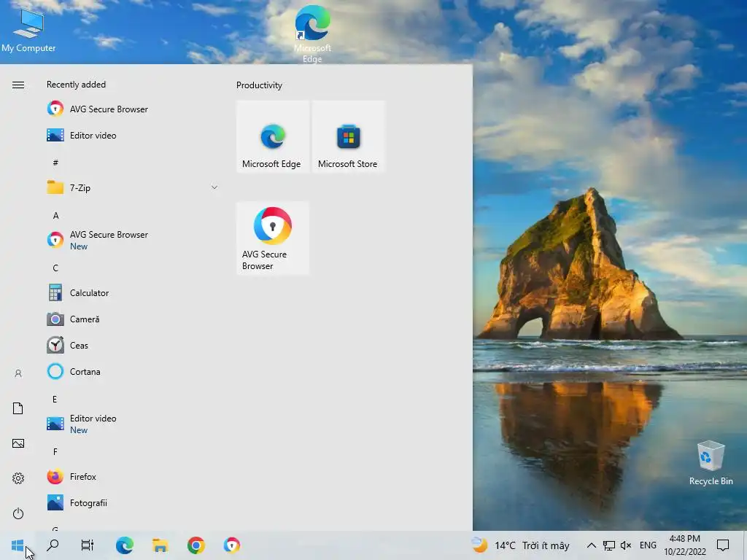Click the Recently added heading

tap(76, 85)
